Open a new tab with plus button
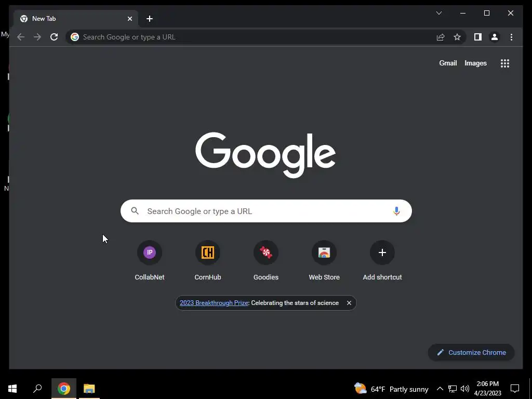Viewport: 532px width, 399px height. (150, 19)
